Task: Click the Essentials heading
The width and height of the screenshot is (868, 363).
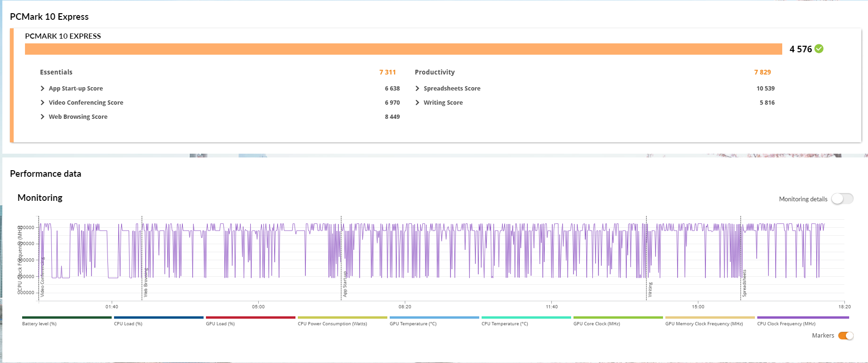Action: pos(56,72)
